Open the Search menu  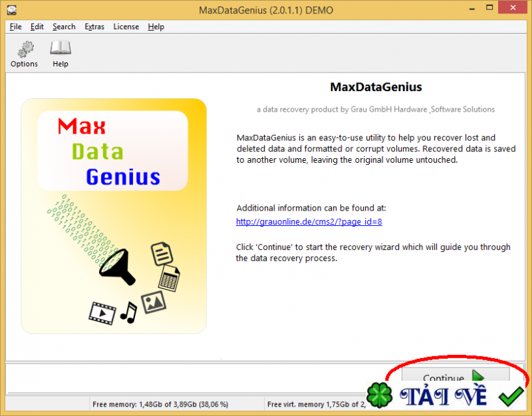click(x=64, y=27)
